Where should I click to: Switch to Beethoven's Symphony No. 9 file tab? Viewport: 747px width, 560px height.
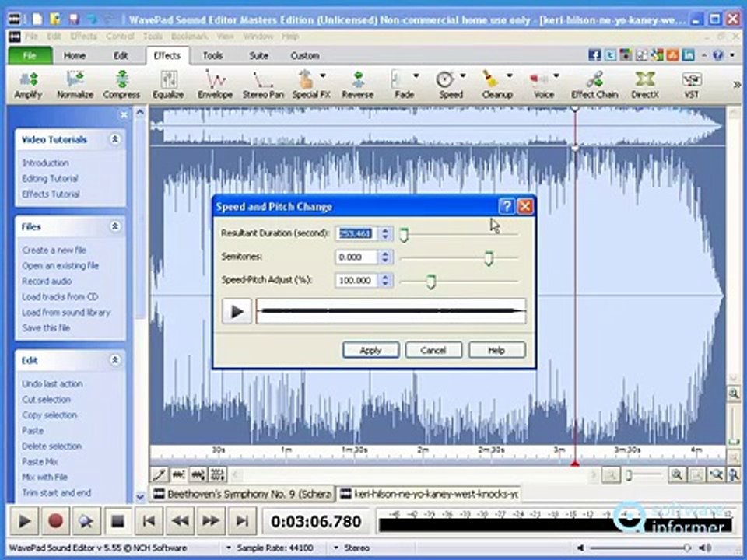pos(243,494)
